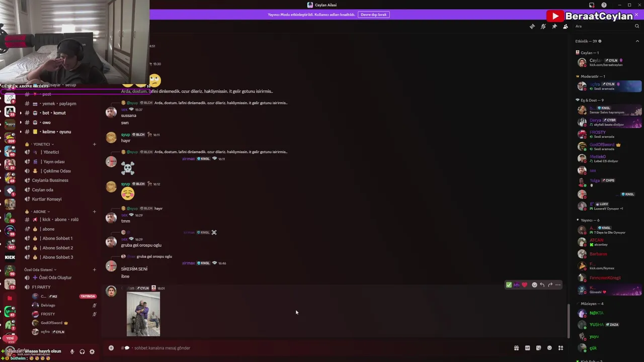Add red heart reaction to message
This screenshot has width=644, height=362.
coord(524,285)
